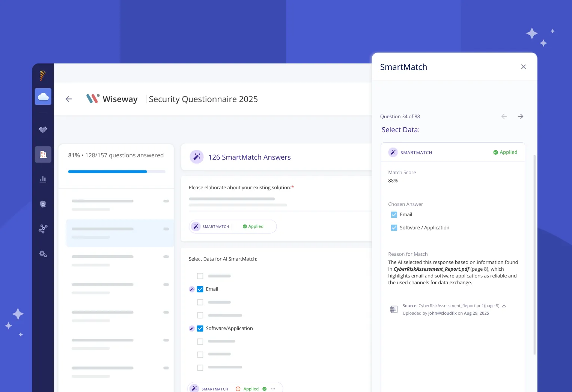
Task: Uncheck the Email checkbox in questionnaire
Action: (200, 289)
